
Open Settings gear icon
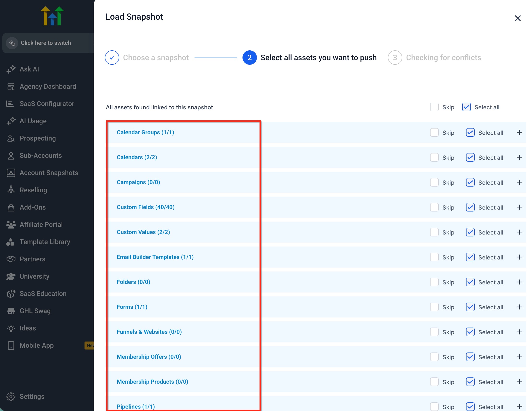pos(11,397)
